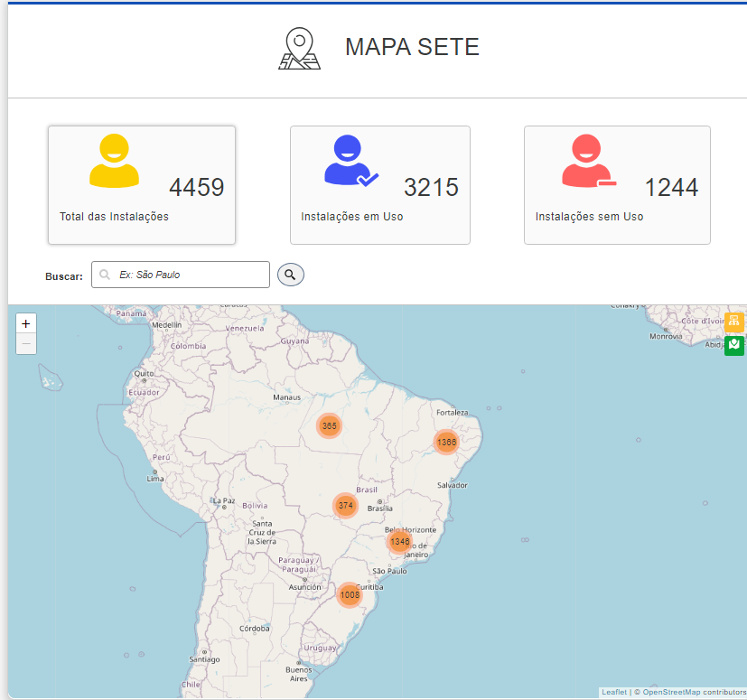
Task: Open the Leaflet attribution link
Action: [x=614, y=693]
